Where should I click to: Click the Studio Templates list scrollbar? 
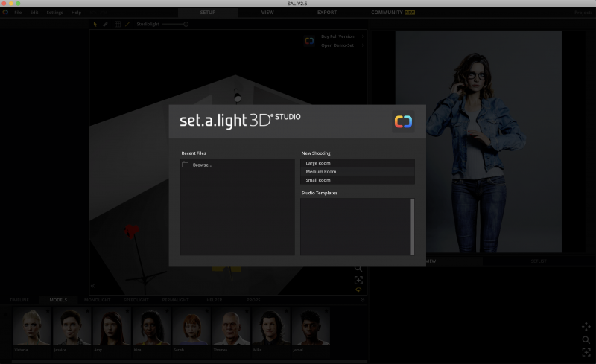click(x=413, y=226)
